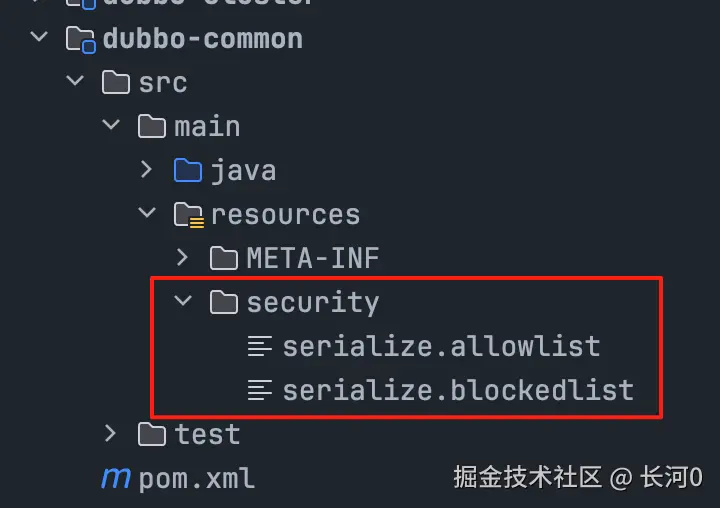Click the security folder icon
The height and width of the screenshot is (508, 720).
(224, 302)
